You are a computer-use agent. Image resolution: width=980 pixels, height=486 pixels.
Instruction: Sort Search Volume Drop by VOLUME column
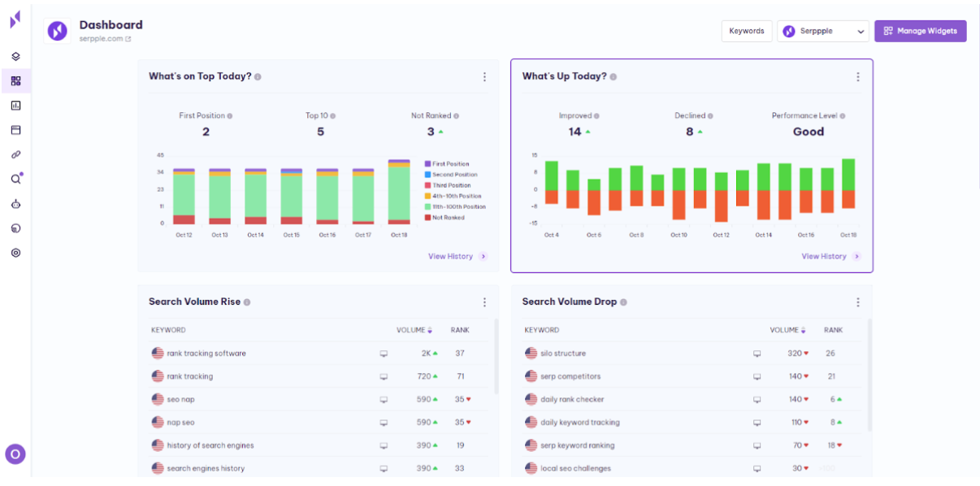(788, 330)
